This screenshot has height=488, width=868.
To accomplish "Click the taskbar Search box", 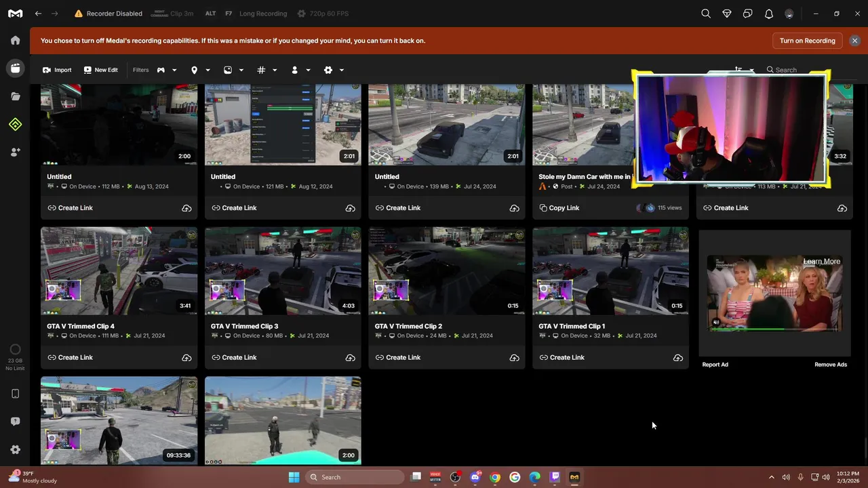I will [x=355, y=477].
